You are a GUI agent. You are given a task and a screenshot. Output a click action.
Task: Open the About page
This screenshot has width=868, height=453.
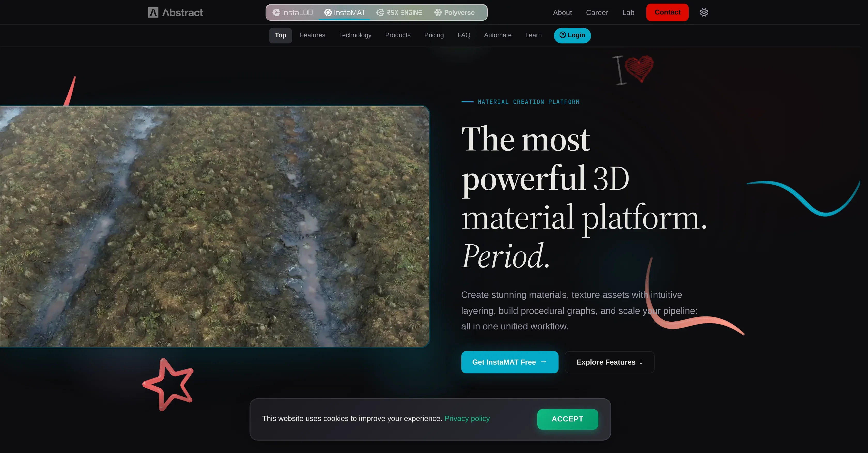[562, 12]
